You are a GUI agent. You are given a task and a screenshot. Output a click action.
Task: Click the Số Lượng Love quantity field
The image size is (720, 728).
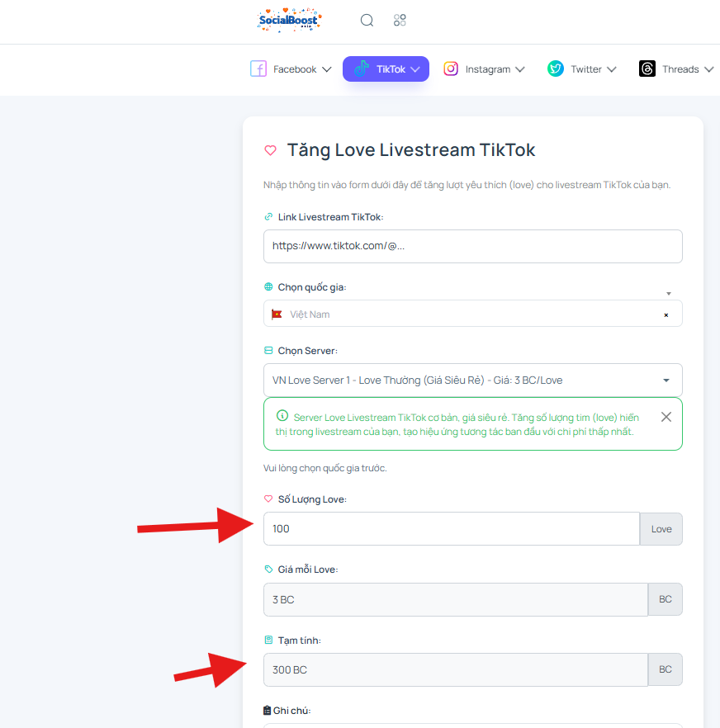452,529
